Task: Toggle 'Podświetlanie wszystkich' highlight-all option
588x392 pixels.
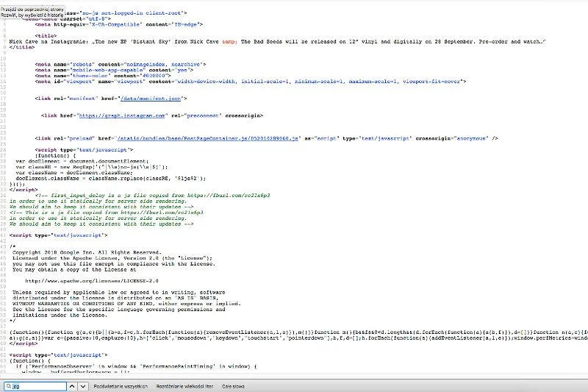Action: (x=121, y=386)
